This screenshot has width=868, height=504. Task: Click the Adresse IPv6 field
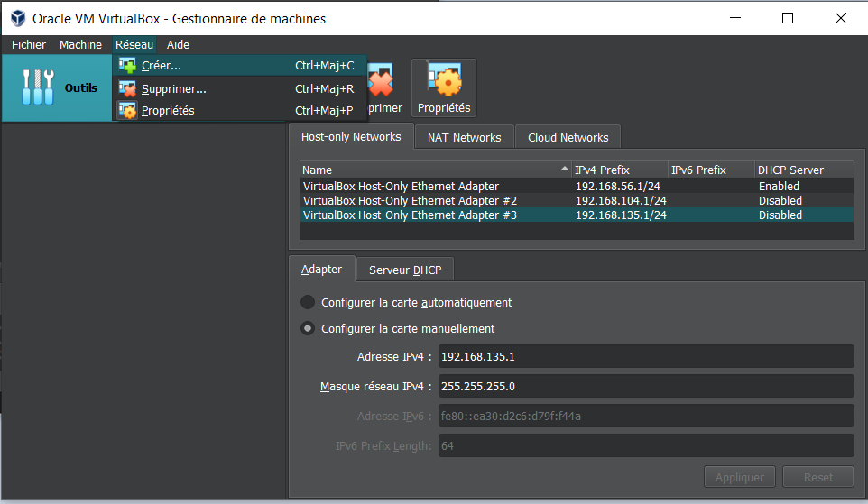646,416
